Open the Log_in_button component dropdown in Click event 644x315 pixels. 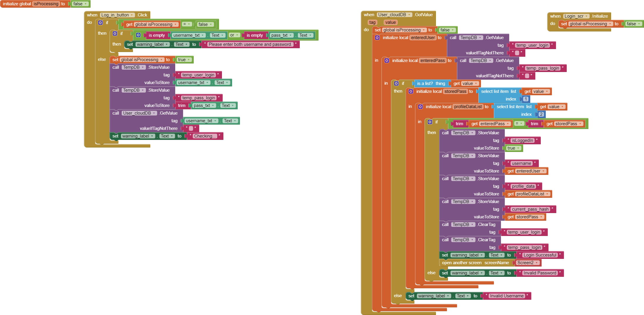tap(117, 15)
